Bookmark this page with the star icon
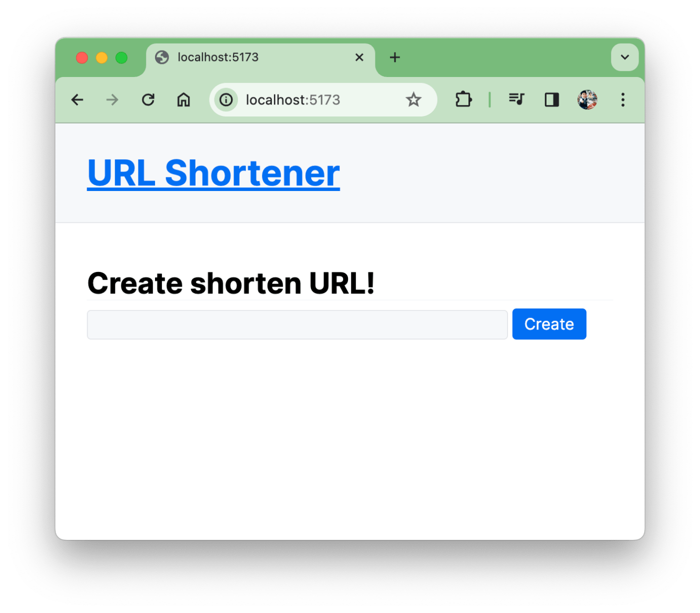Viewport: 700px width, 613px height. [x=413, y=100]
